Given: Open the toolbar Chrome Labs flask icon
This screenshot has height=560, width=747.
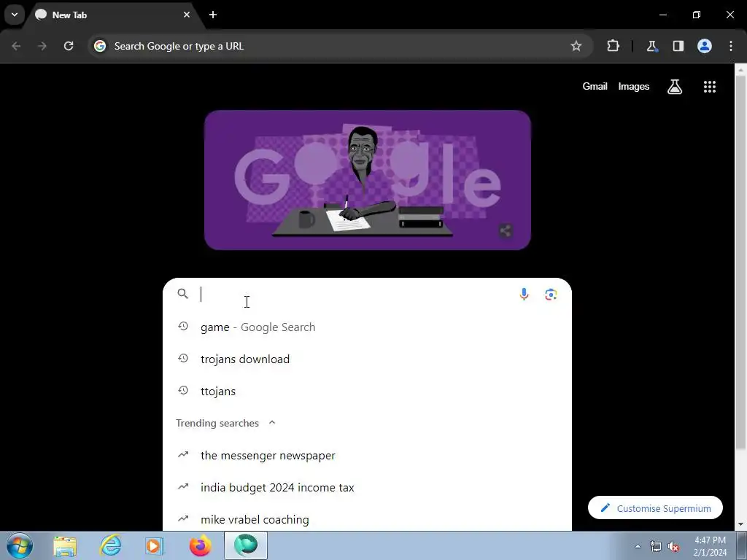Looking at the screenshot, I should click(x=651, y=46).
